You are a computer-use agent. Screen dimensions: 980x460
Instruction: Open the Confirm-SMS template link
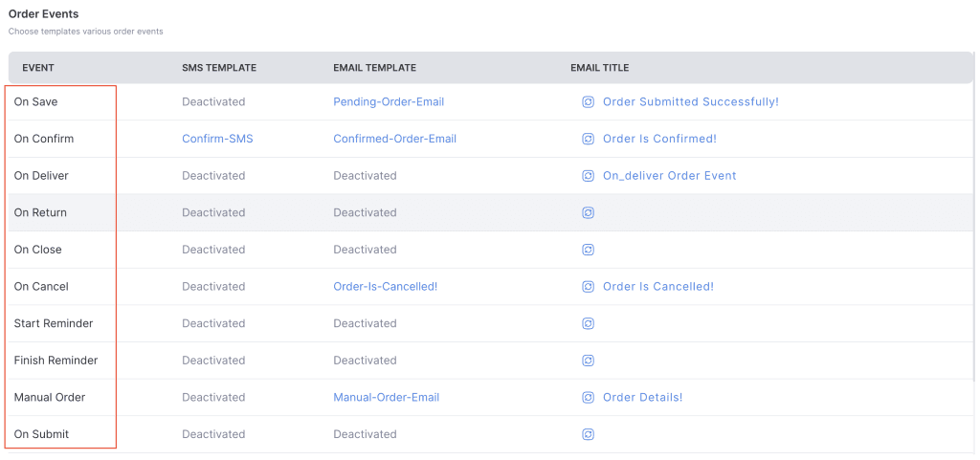[x=217, y=139]
